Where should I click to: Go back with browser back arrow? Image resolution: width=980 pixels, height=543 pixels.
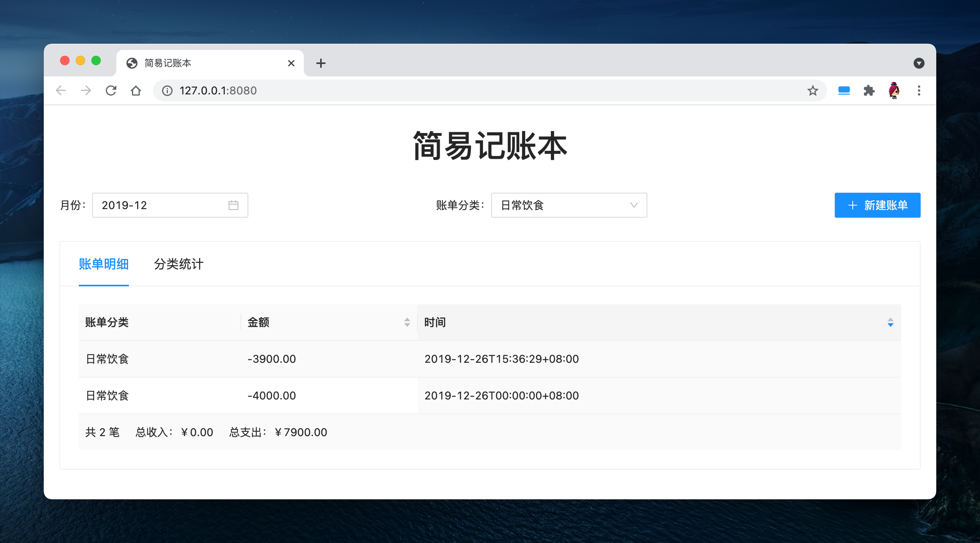[x=61, y=90]
